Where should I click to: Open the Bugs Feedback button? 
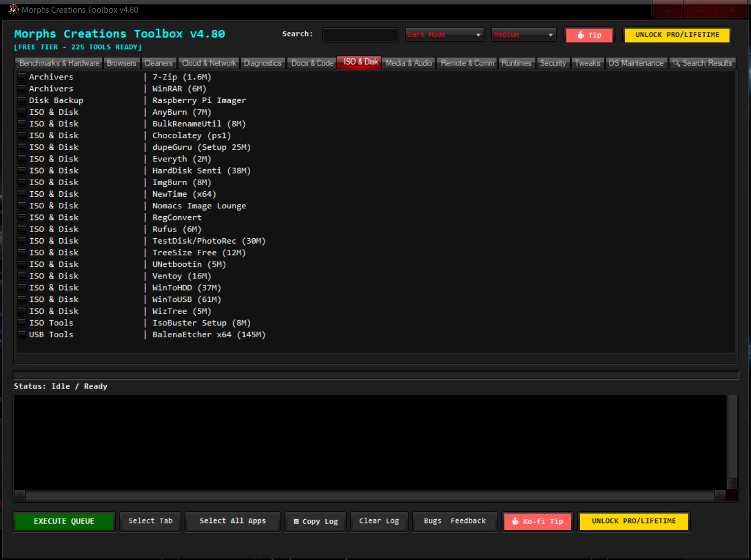point(455,521)
